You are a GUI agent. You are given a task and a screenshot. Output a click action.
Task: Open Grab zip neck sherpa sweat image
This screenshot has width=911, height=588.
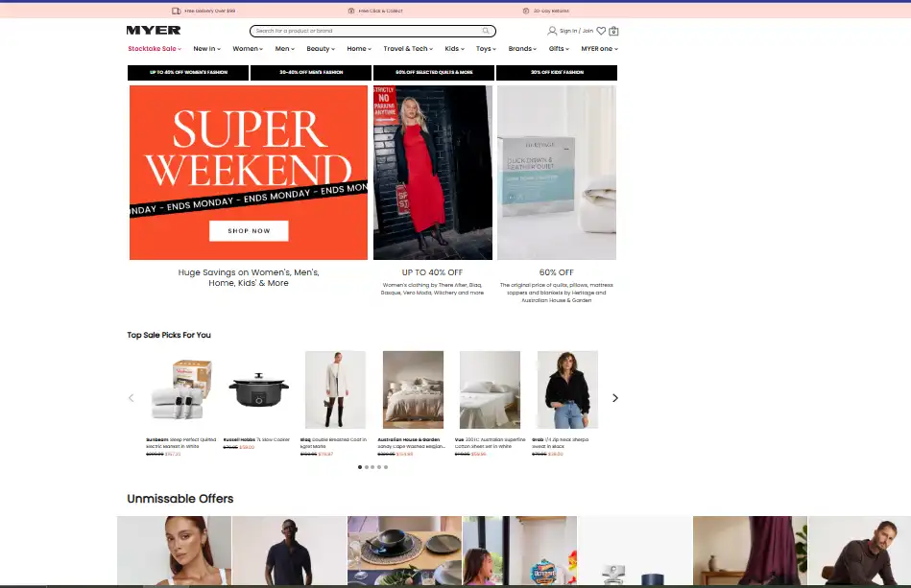[567, 389]
